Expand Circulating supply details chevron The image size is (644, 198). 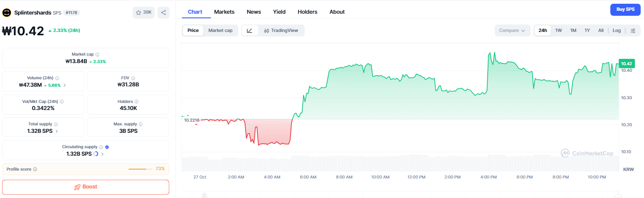[x=102, y=154]
